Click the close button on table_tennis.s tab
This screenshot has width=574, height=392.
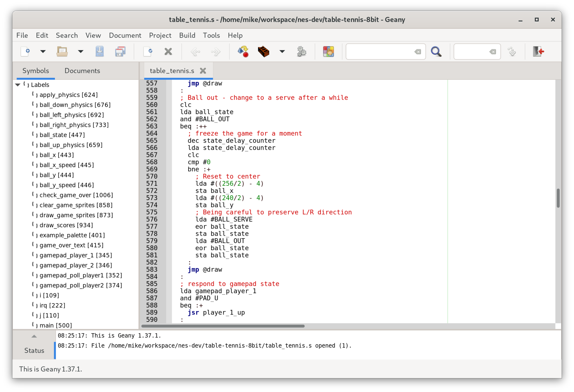click(x=204, y=71)
